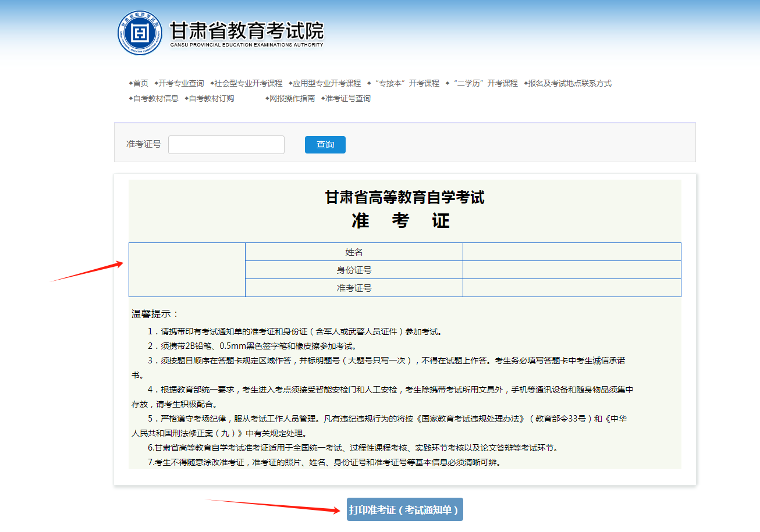
Task: Click the 甘肃省教育考试院 header title text
Action: coord(246,30)
